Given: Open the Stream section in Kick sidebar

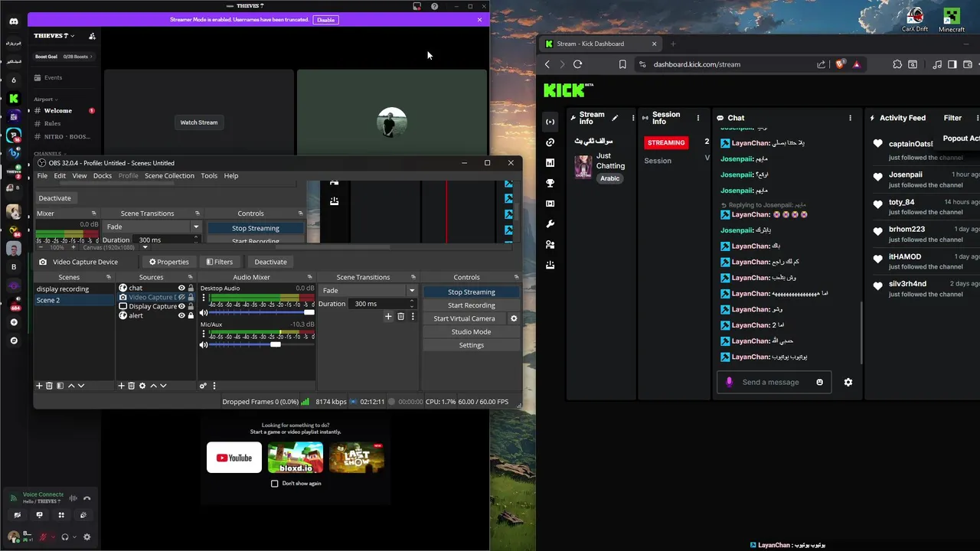Looking at the screenshot, I should [550, 122].
